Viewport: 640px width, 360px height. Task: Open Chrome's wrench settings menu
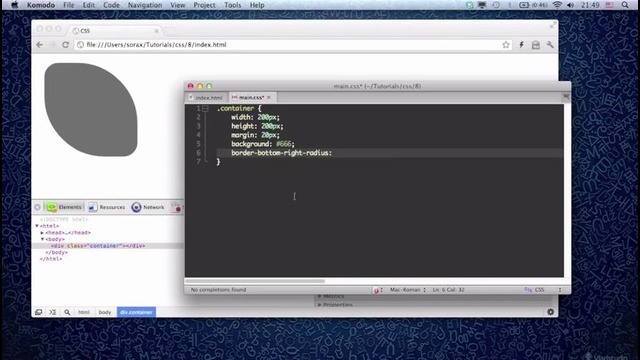point(550,45)
